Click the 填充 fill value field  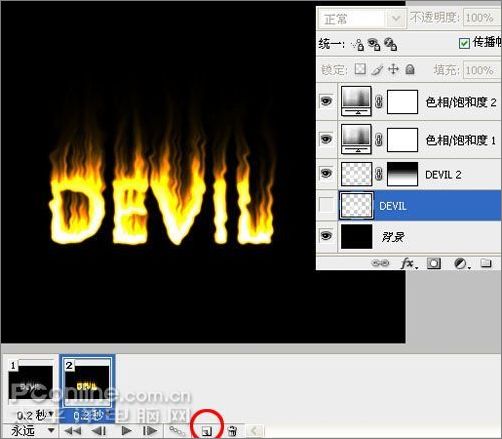(x=482, y=70)
